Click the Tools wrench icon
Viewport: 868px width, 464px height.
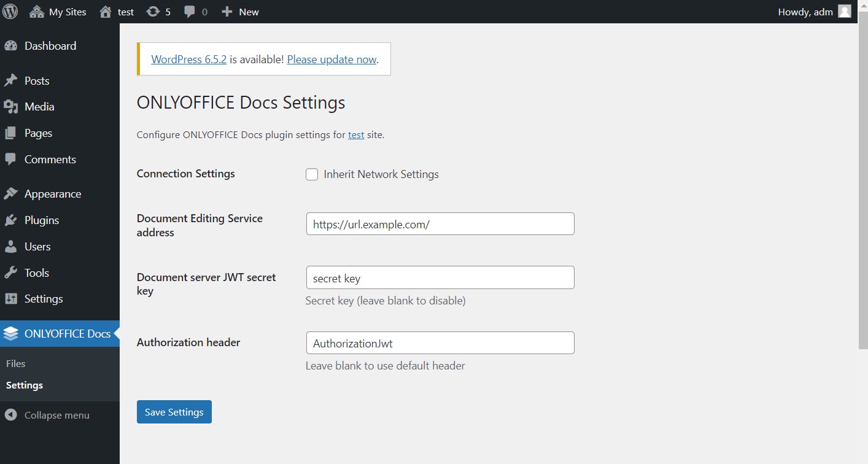[10, 273]
